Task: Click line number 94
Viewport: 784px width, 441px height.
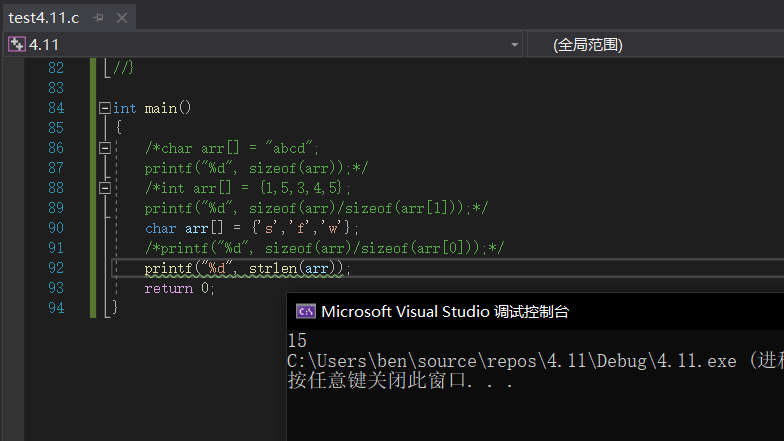Action: click(56, 308)
